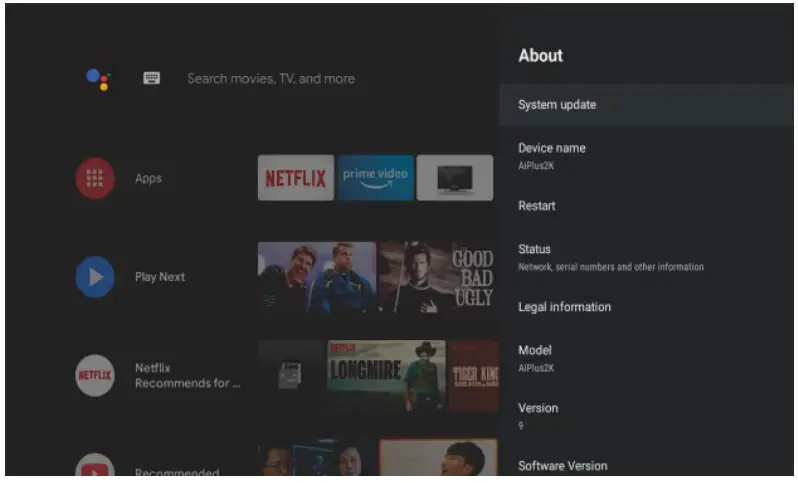Click the Search movies, TV field
Image resolution: width=798 pixels, height=483 pixels.
[x=271, y=79]
